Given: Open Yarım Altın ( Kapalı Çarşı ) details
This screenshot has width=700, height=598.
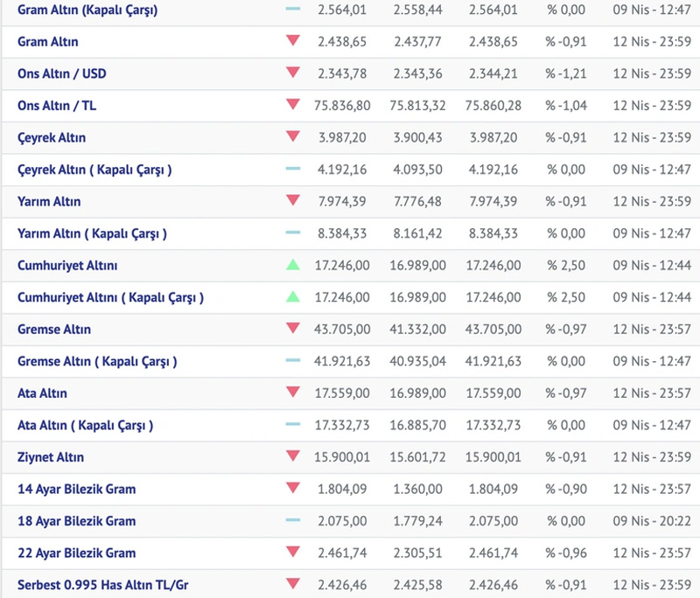Looking at the screenshot, I should click(x=92, y=233).
